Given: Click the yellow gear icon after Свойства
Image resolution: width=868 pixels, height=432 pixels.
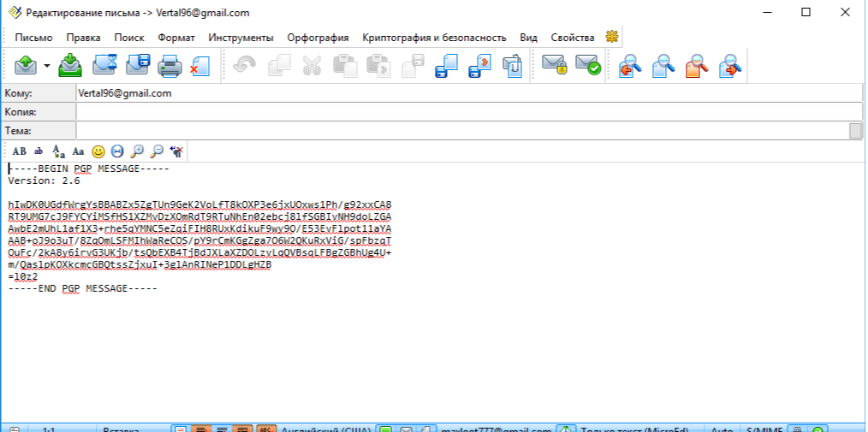Looking at the screenshot, I should click(x=611, y=37).
